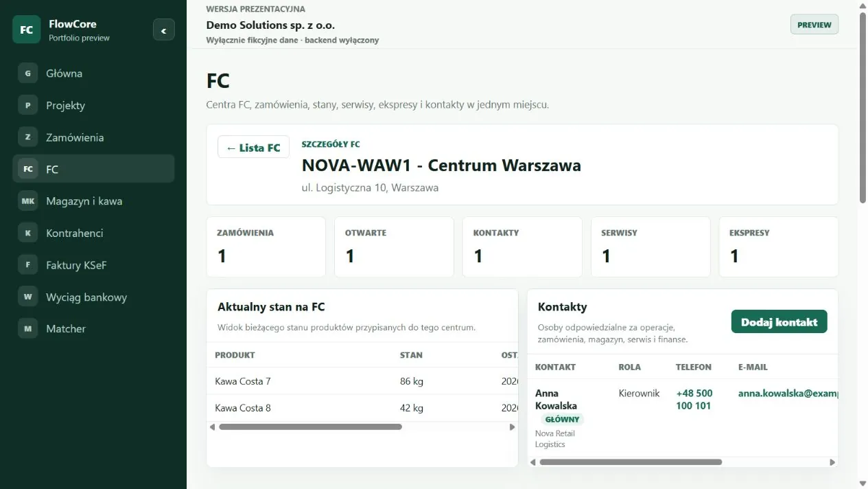868x489 pixels.
Task: Click the FC icon in the sidebar menu
Action: click(x=27, y=169)
